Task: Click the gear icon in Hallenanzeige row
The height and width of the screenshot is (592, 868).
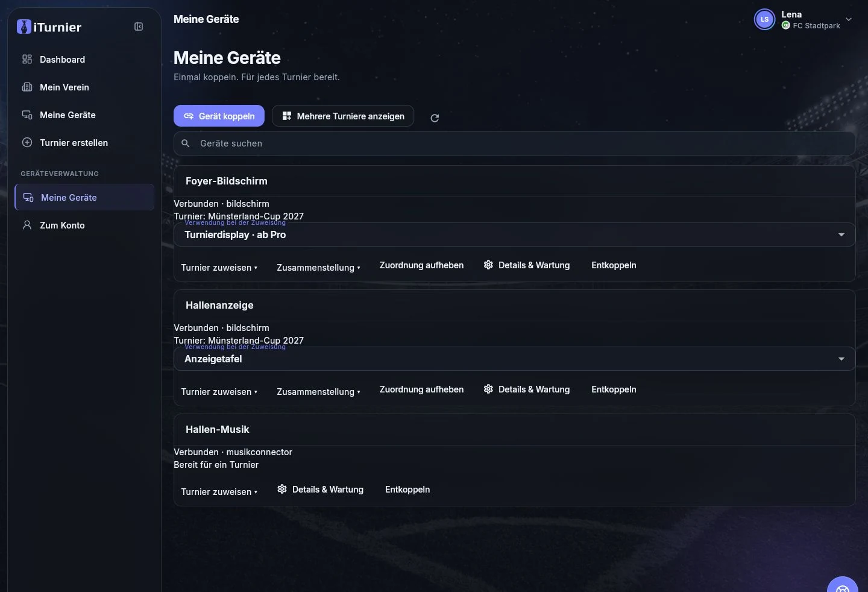Action: pyautogui.click(x=488, y=389)
